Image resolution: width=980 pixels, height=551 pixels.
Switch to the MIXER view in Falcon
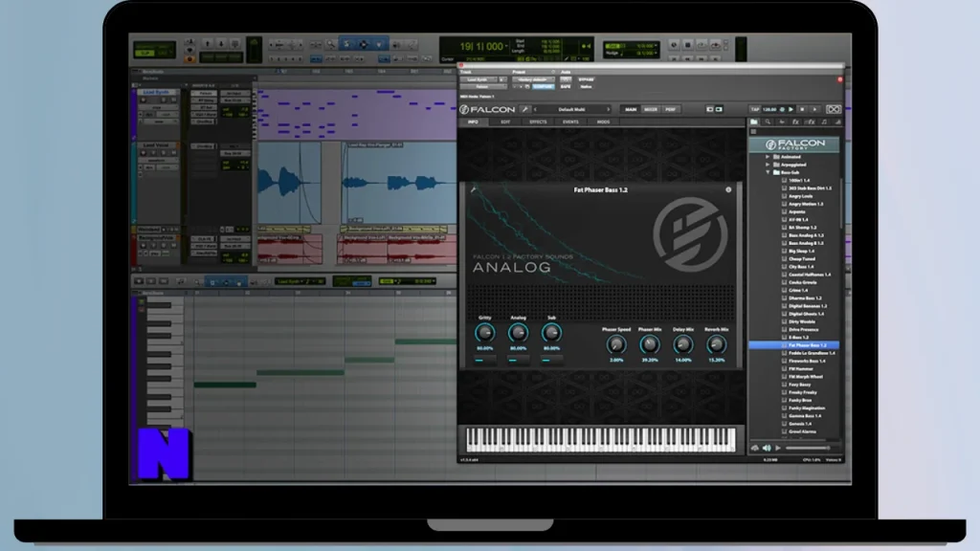pos(651,109)
